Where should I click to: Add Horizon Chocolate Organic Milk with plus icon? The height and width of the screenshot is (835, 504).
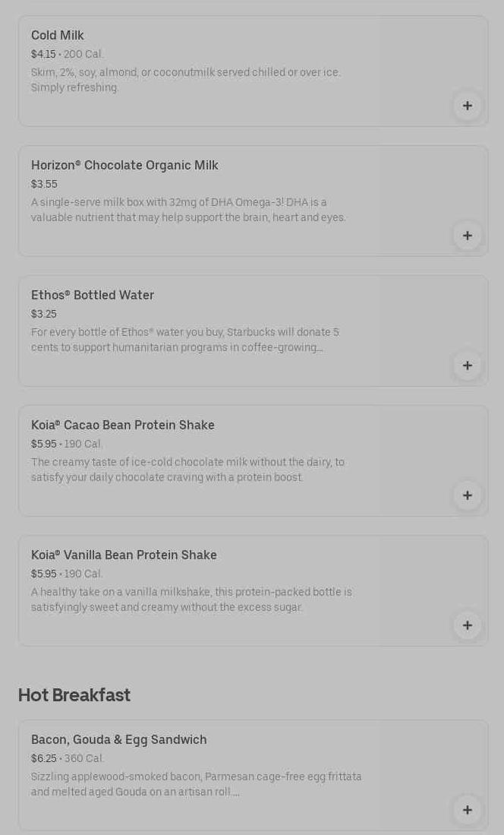(x=467, y=236)
